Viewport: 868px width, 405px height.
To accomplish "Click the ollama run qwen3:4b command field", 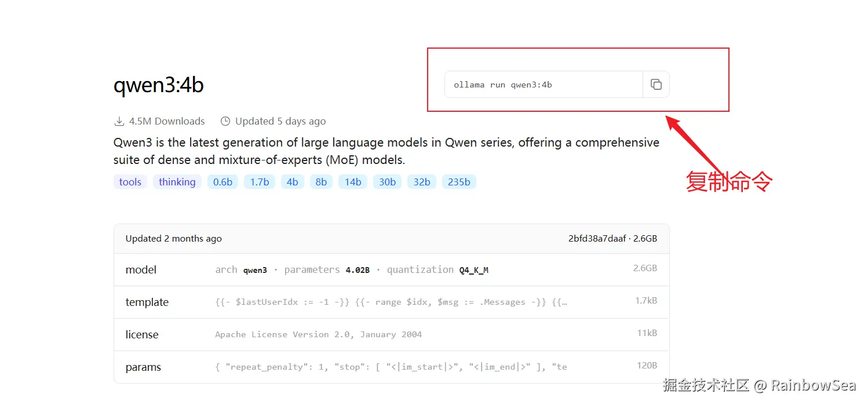I will point(543,85).
